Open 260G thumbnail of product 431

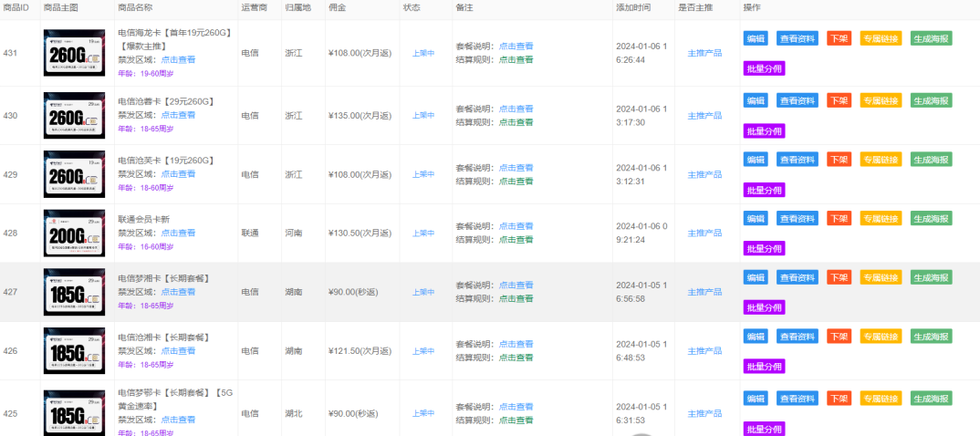[x=75, y=53]
